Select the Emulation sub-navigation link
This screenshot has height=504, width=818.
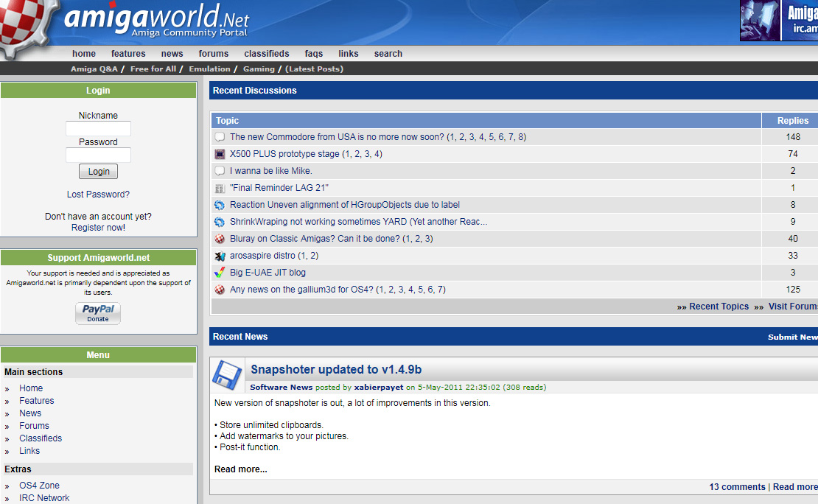coord(209,69)
